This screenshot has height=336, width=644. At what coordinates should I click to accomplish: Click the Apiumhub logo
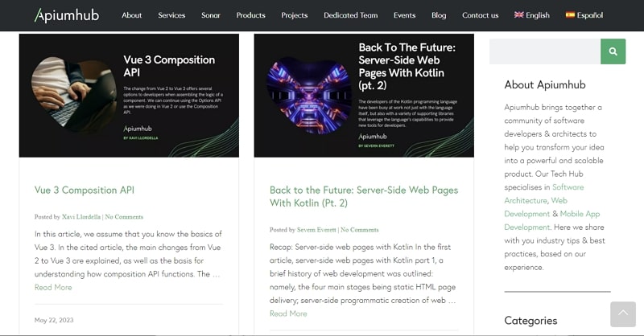[67, 15]
